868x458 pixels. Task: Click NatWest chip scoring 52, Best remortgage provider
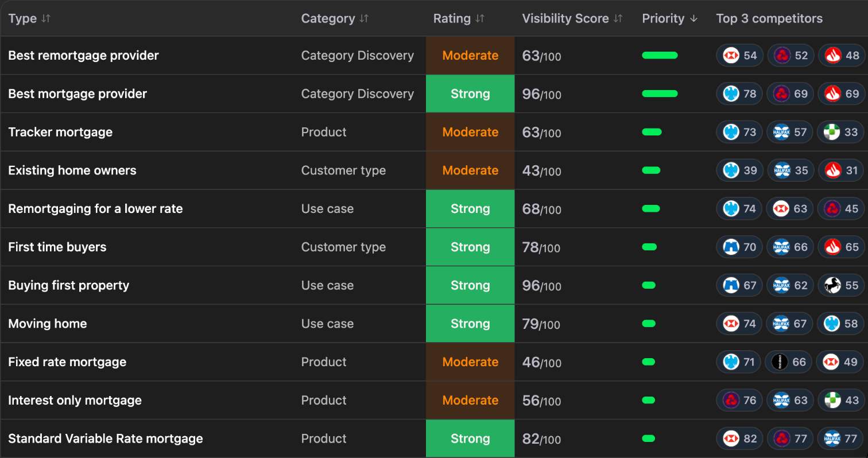pyautogui.click(x=790, y=56)
